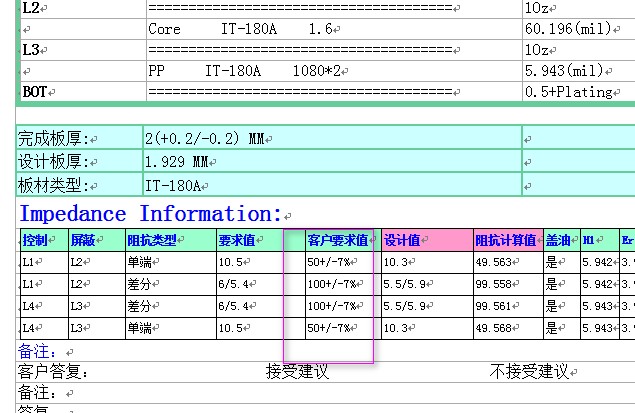Click the '99.558' calculated impedance value

(494, 284)
